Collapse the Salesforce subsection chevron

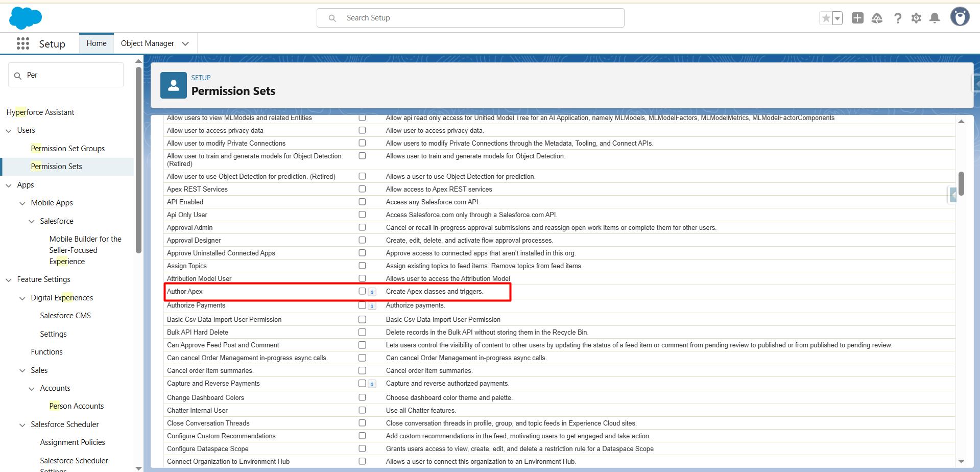point(32,222)
